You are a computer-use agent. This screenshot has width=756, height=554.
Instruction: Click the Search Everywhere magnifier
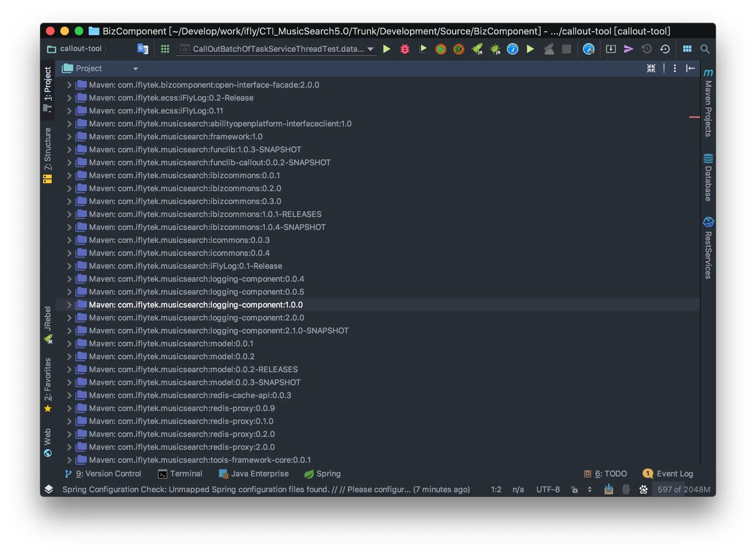(705, 49)
